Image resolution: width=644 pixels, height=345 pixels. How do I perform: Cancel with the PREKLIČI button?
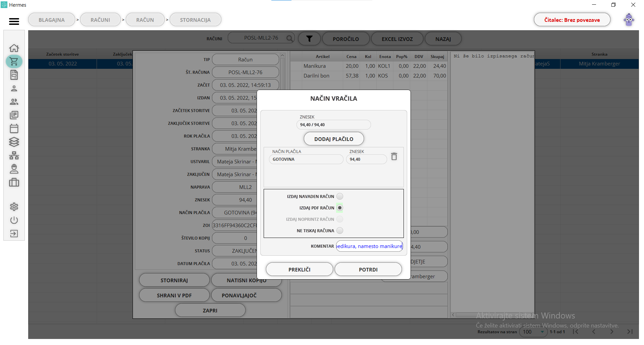[300, 269]
